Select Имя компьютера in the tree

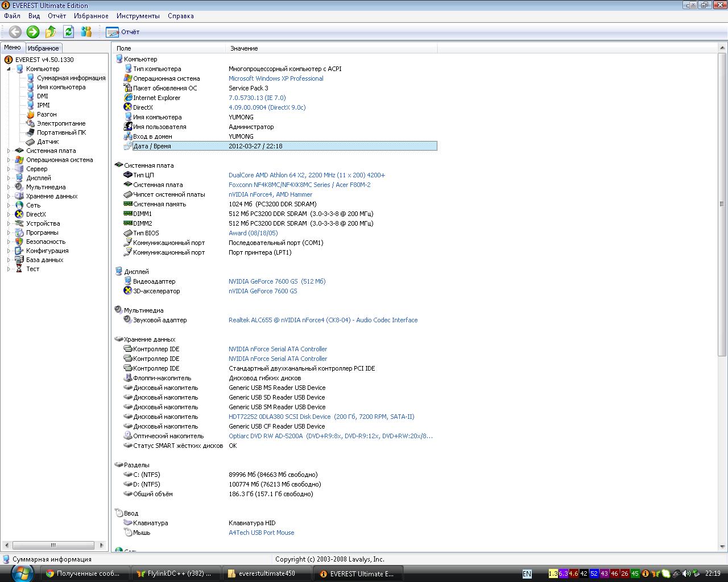tap(61, 87)
